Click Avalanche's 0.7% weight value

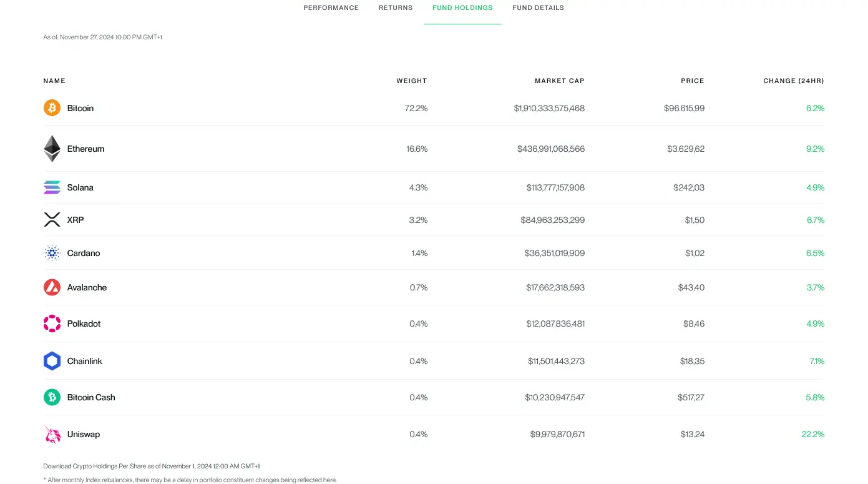click(x=419, y=287)
